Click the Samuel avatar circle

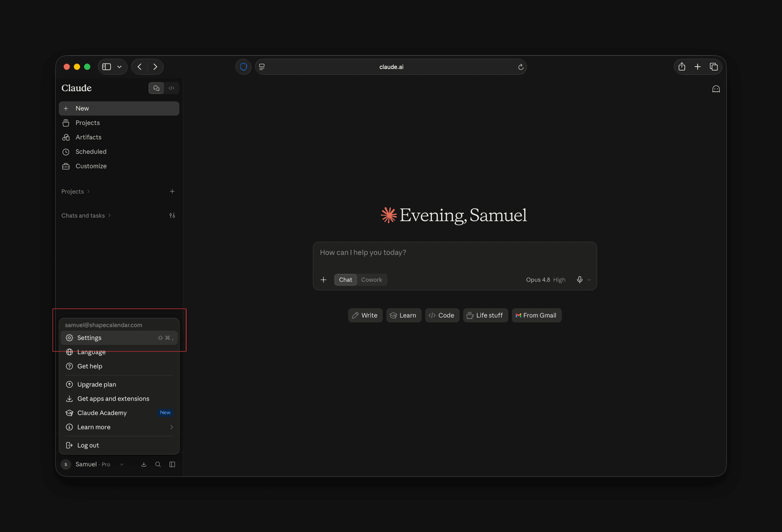[x=66, y=464]
